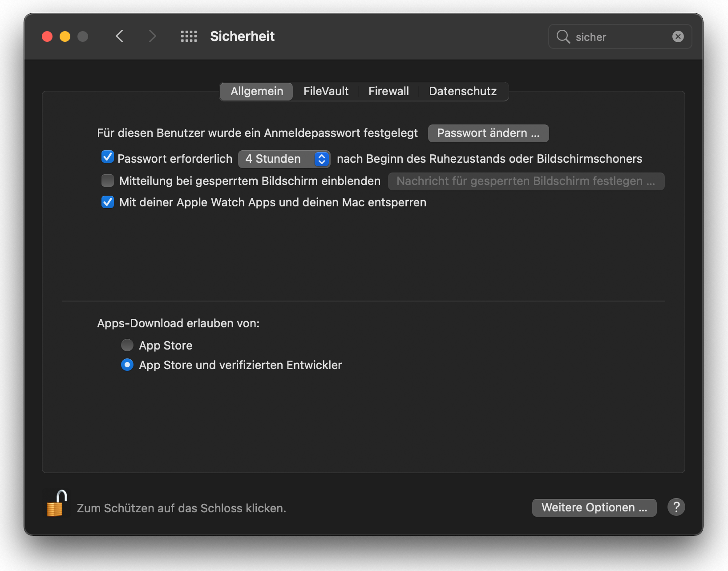Switch to the FileVault tab
Image resolution: width=728 pixels, height=571 pixels.
coord(326,91)
